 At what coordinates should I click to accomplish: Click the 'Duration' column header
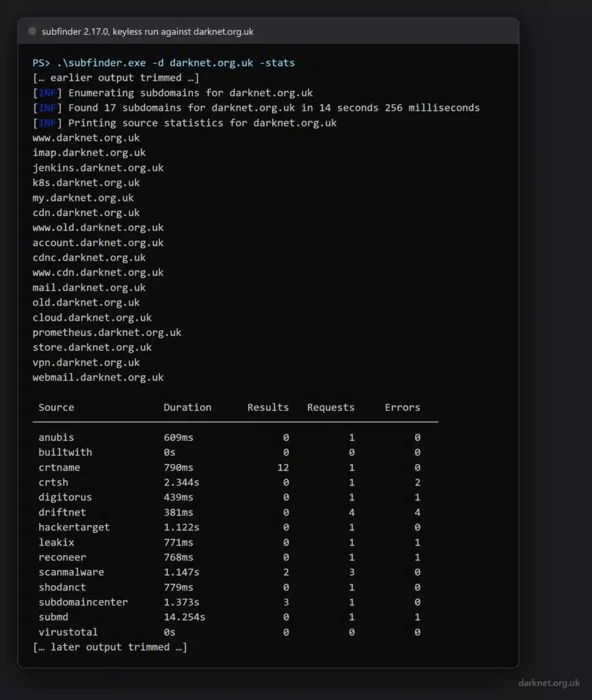pos(187,407)
